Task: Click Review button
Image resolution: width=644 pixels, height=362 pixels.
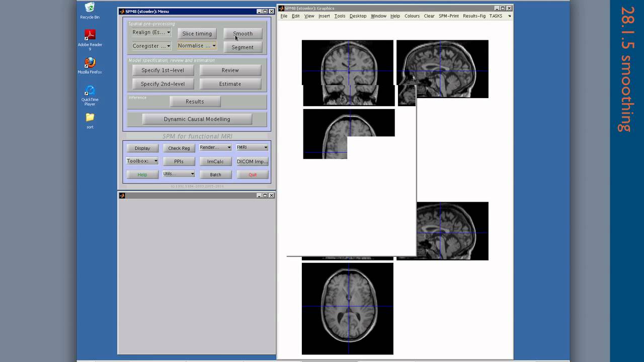Action: (x=230, y=70)
